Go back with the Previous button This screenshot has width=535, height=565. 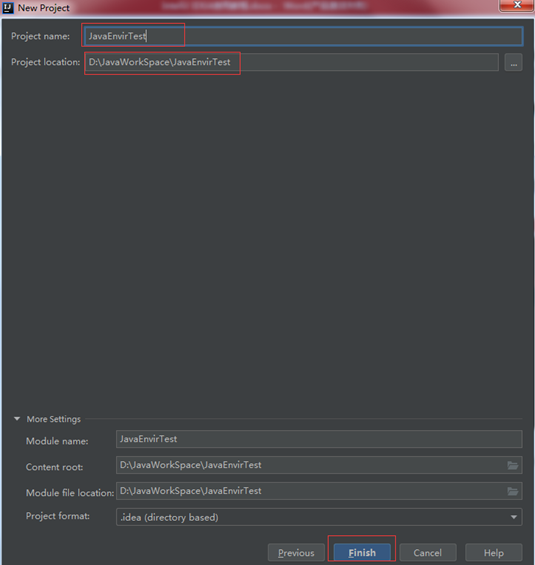(296, 553)
